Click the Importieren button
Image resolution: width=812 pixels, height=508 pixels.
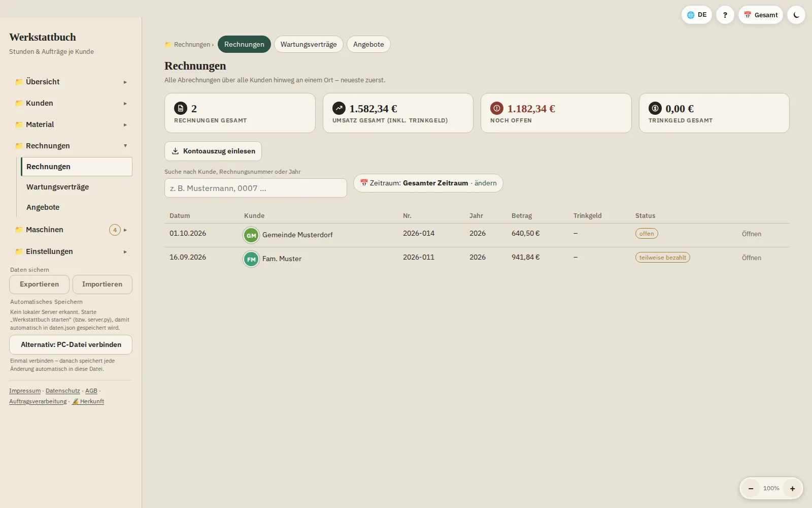(x=103, y=284)
